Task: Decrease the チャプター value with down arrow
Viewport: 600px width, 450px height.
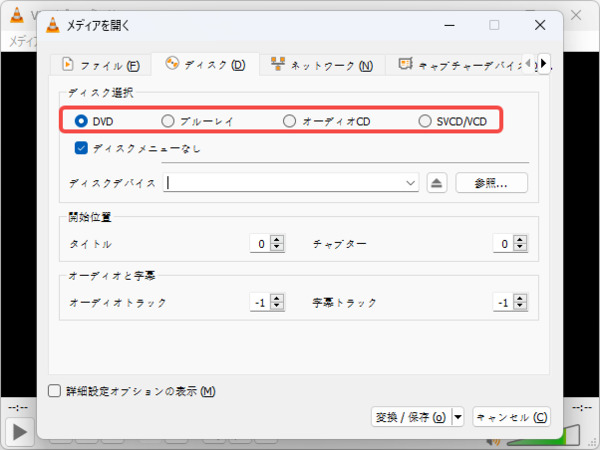Action: 520,247
